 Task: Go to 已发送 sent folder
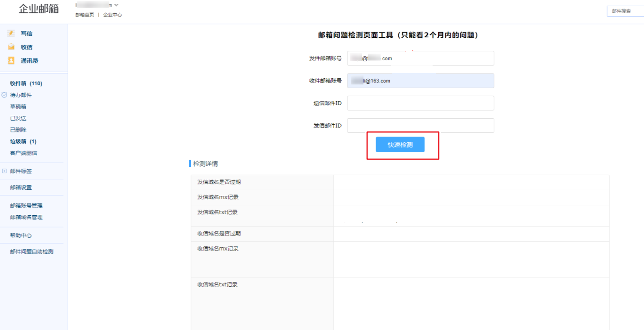tap(18, 118)
